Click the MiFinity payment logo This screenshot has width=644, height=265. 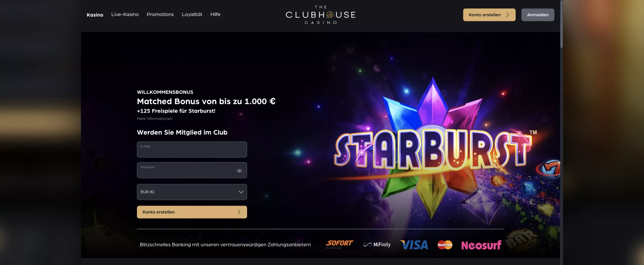[377, 245]
